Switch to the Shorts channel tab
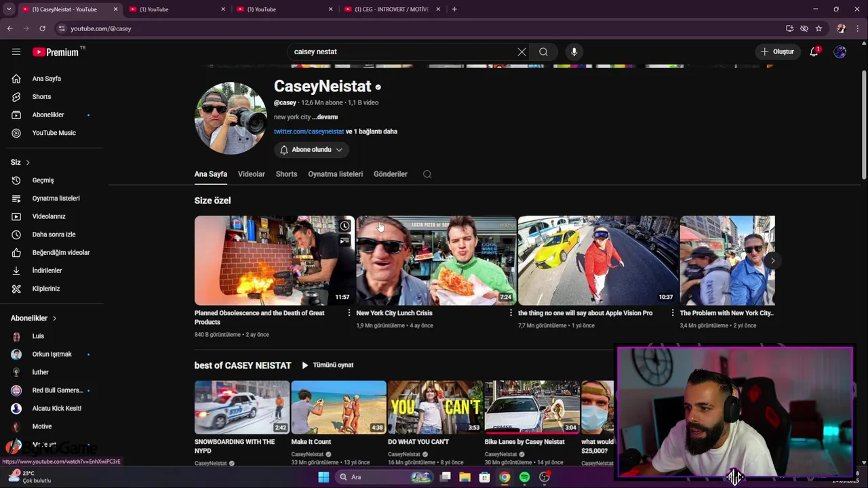Viewport: 868px width, 488px height. click(286, 174)
